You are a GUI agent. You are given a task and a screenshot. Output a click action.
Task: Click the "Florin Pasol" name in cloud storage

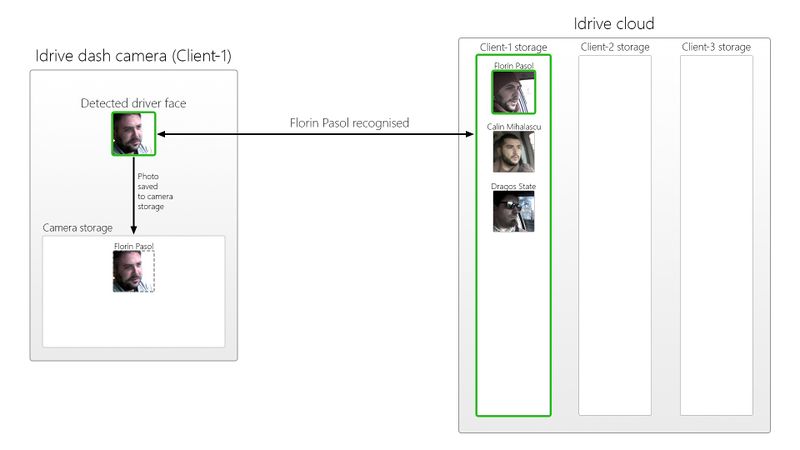click(x=513, y=66)
